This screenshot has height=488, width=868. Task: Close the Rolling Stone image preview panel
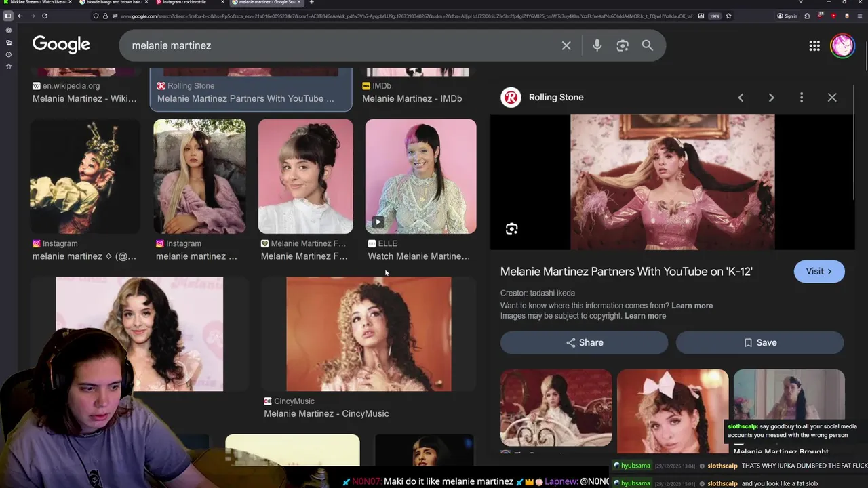tap(832, 98)
